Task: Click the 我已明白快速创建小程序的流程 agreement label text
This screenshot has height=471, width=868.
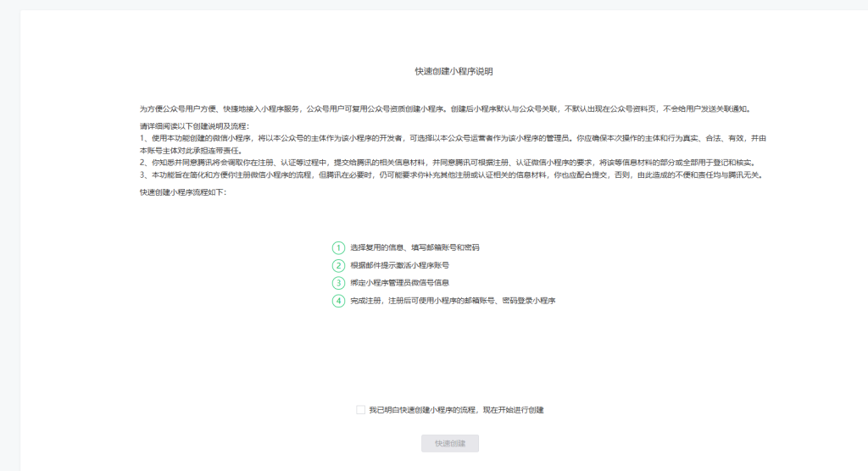Action: (424, 410)
